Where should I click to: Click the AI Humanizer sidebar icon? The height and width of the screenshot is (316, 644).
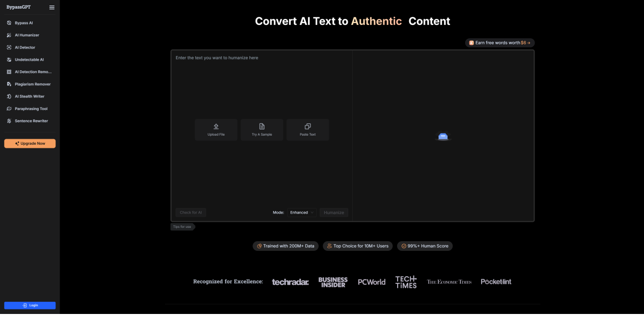(x=9, y=35)
